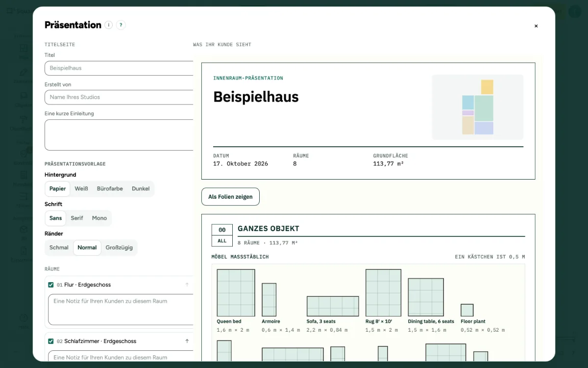Open the help question mark icon

point(121,25)
